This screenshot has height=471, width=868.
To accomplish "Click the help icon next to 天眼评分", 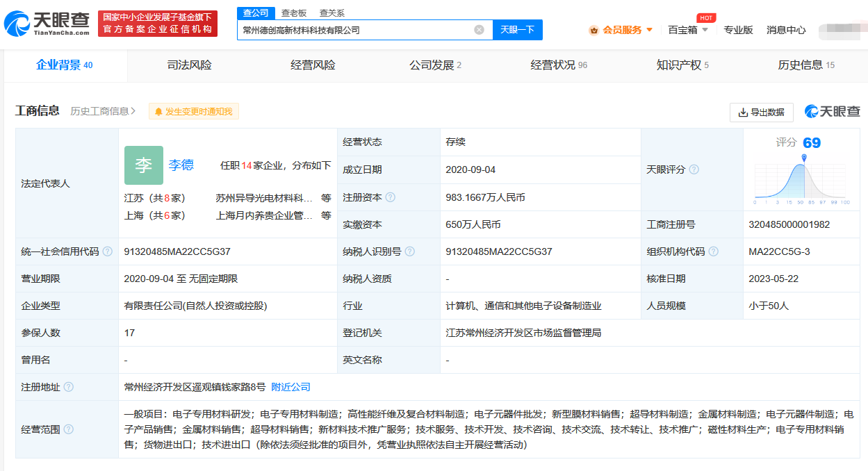I will pyautogui.click(x=694, y=170).
